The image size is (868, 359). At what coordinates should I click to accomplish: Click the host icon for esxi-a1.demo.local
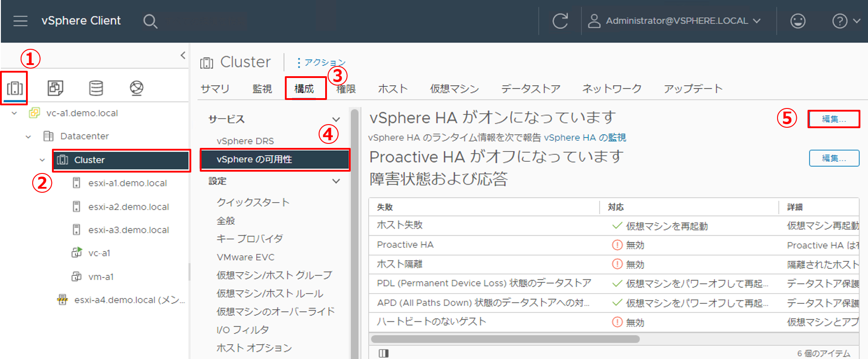(77, 183)
